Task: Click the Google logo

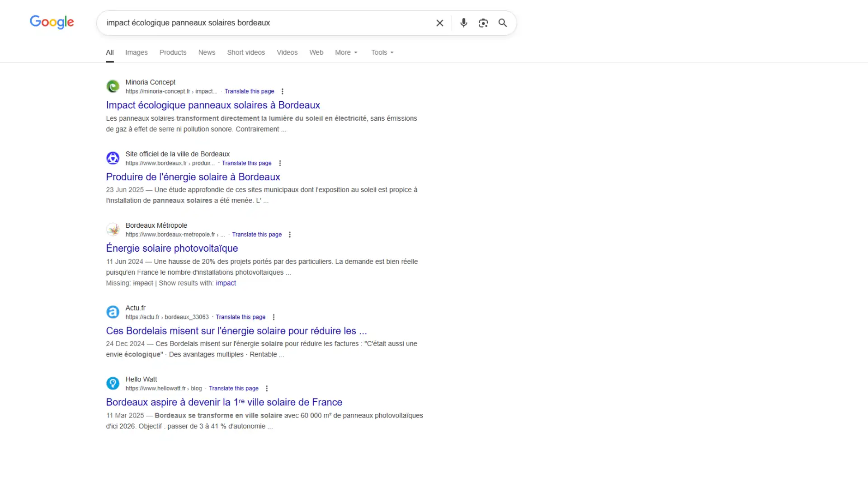Action: tap(52, 22)
